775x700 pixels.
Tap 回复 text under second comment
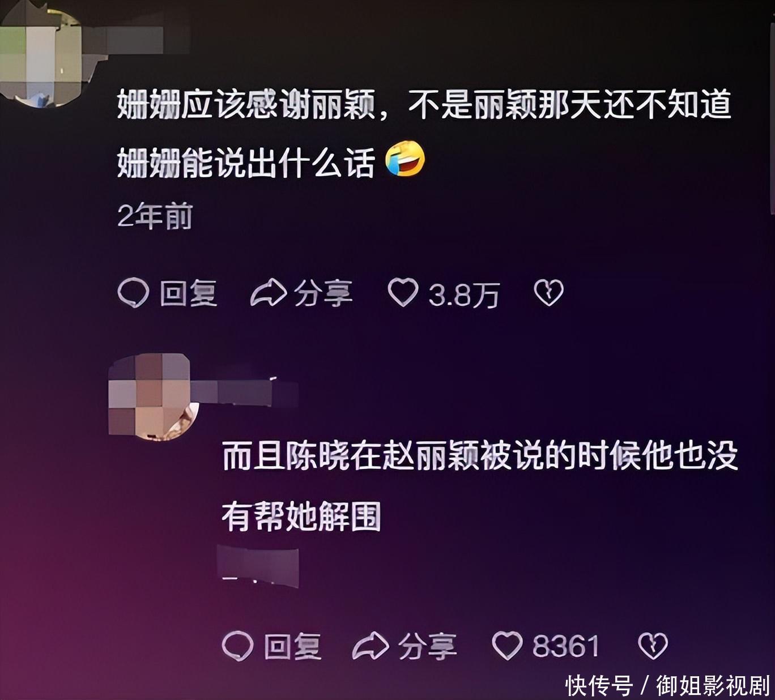point(292,646)
